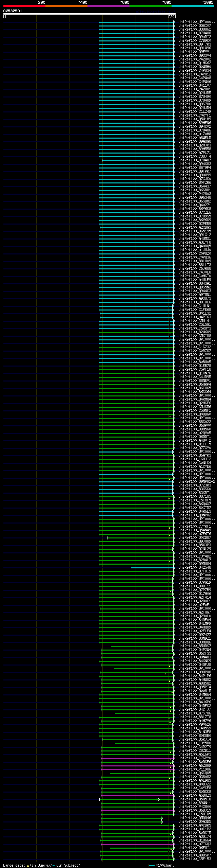Viewport: 217px width, 868px height.
Task: Click the short green bar of UniRef100_Q5QQ46
Action: click(x=132, y=818)
